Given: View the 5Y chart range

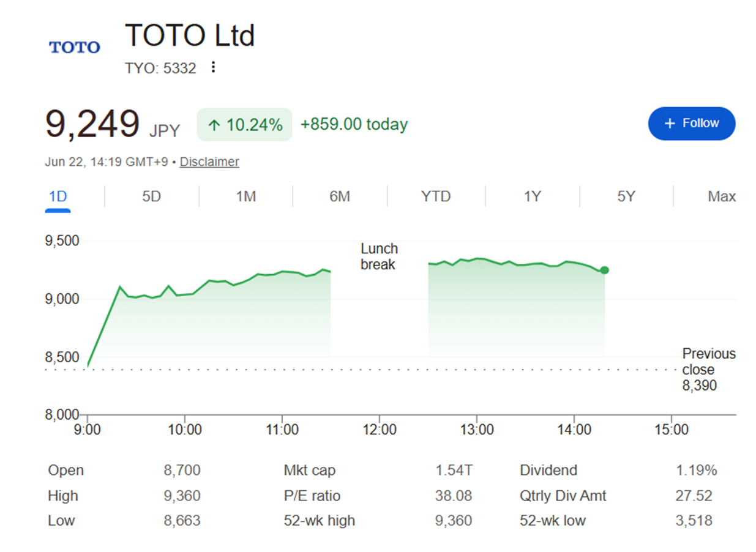Looking at the screenshot, I should pyautogui.click(x=626, y=196).
